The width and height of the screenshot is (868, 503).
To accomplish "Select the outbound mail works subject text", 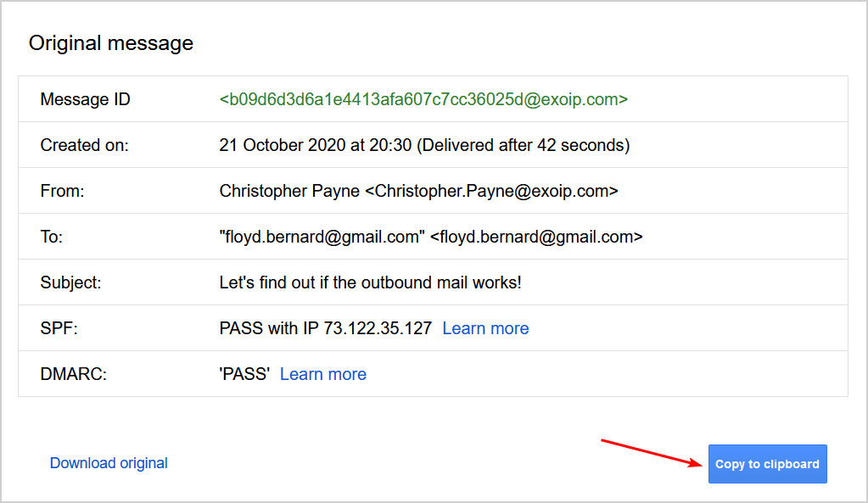I will (x=370, y=282).
